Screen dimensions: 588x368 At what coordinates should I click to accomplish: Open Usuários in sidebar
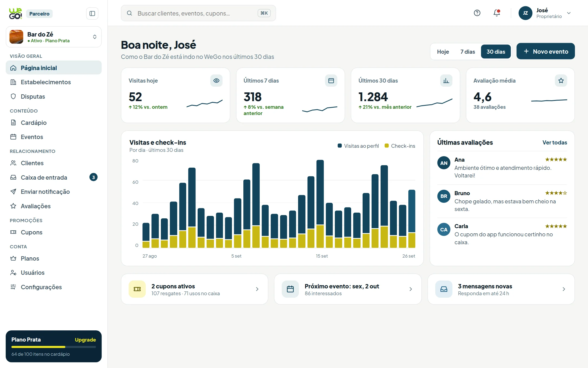tap(54, 273)
